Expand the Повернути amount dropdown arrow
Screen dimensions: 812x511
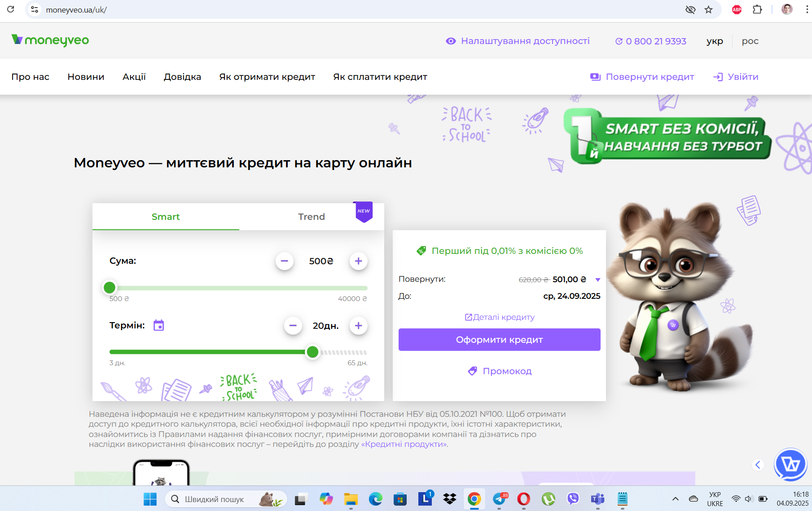pyautogui.click(x=598, y=280)
